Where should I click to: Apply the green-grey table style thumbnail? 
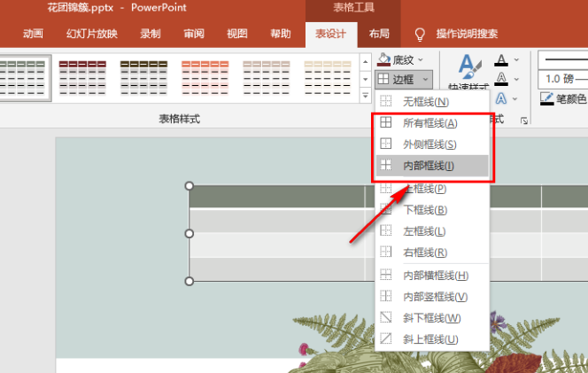pyautogui.click(x=23, y=78)
